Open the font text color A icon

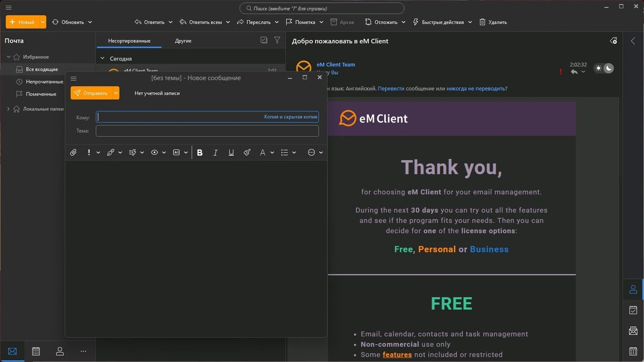tap(262, 152)
